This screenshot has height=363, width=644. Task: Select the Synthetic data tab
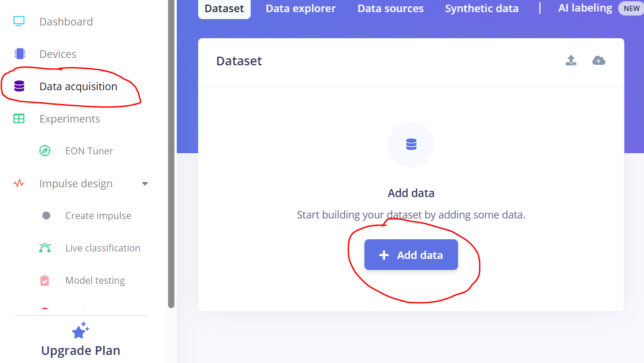click(x=482, y=9)
